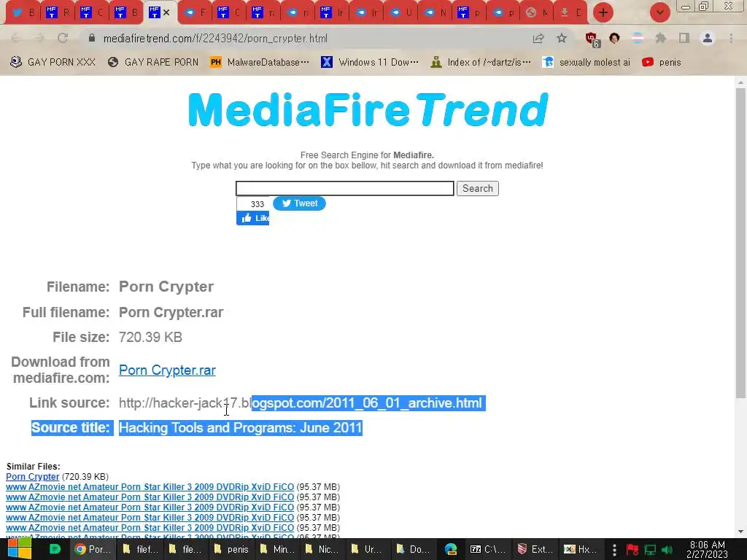Toggle the browser side panel icon
747x560 pixels.
(684, 38)
